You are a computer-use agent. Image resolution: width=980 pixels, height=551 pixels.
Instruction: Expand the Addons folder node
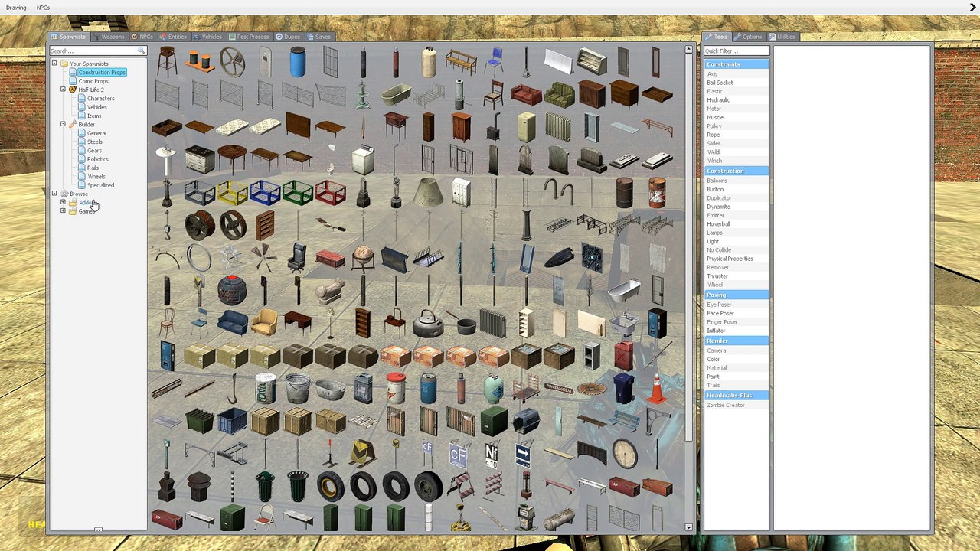(x=63, y=202)
